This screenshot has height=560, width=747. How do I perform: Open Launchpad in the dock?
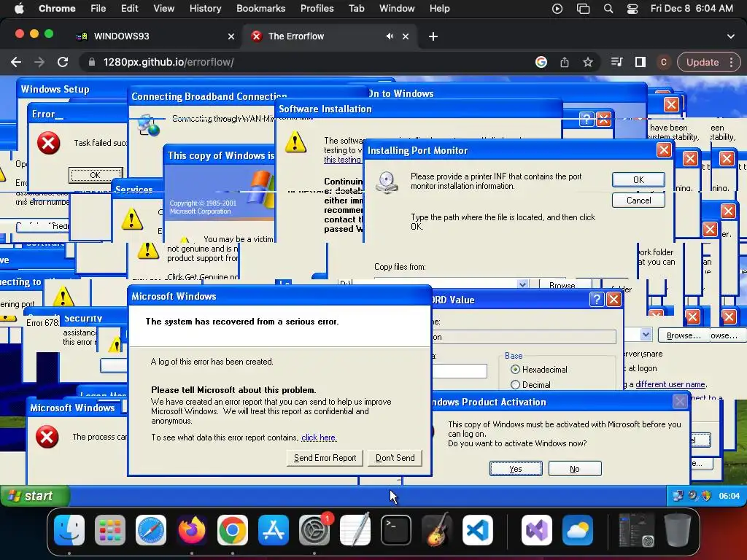(x=110, y=530)
